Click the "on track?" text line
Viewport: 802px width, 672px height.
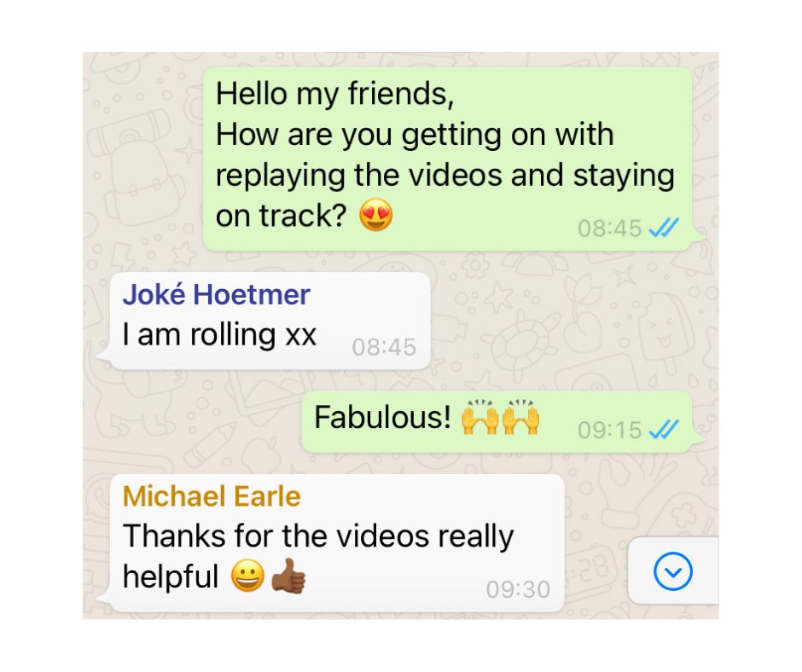click(282, 216)
